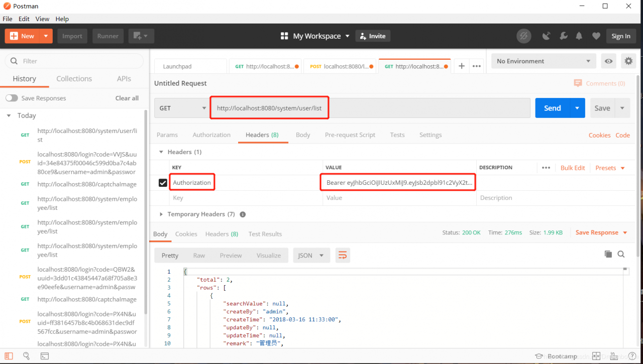643x364 pixels.
Task: Click the Import button
Action: (x=72, y=36)
